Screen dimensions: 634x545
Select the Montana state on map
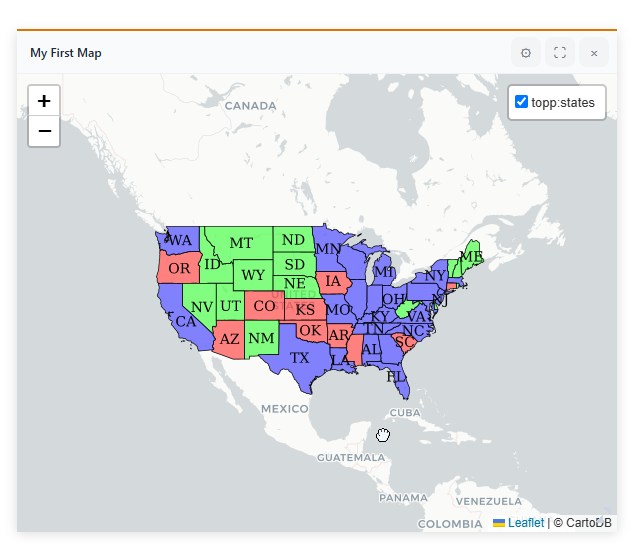pyautogui.click(x=241, y=243)
